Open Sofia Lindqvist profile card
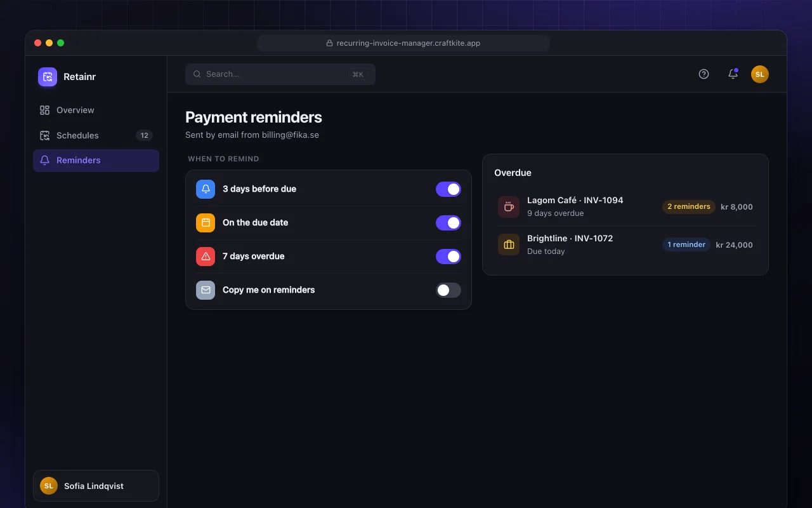Image resolution: width=812 pixels, height=508 pixels. pos(96,486)
